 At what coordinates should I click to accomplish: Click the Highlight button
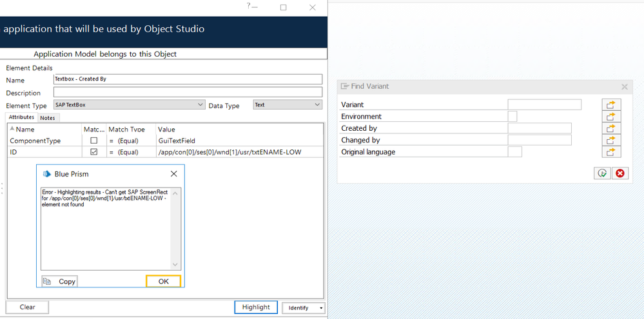256,307
